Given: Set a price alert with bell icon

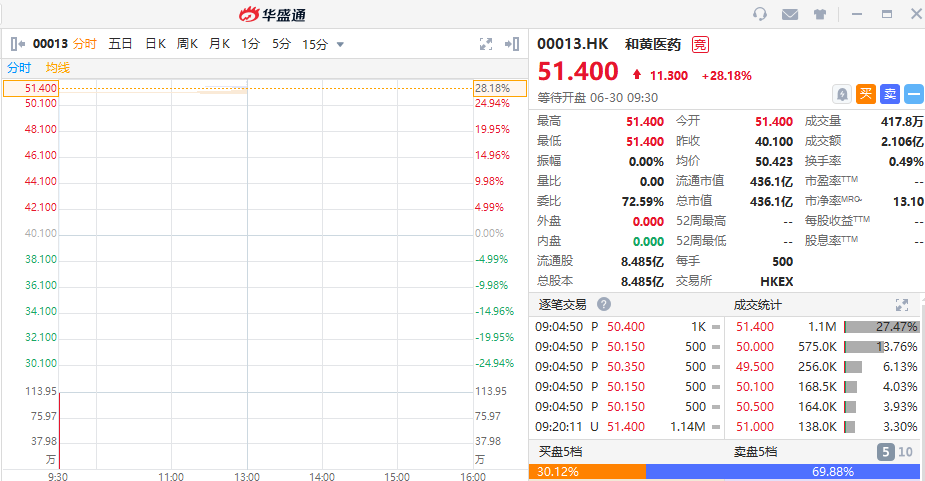Looking at the screenshot, I should coord(842,94).
